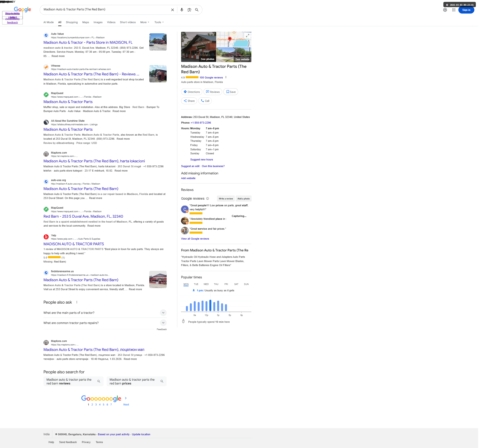
Task: Click the Google logo
Action: click(x=22, y=9)
